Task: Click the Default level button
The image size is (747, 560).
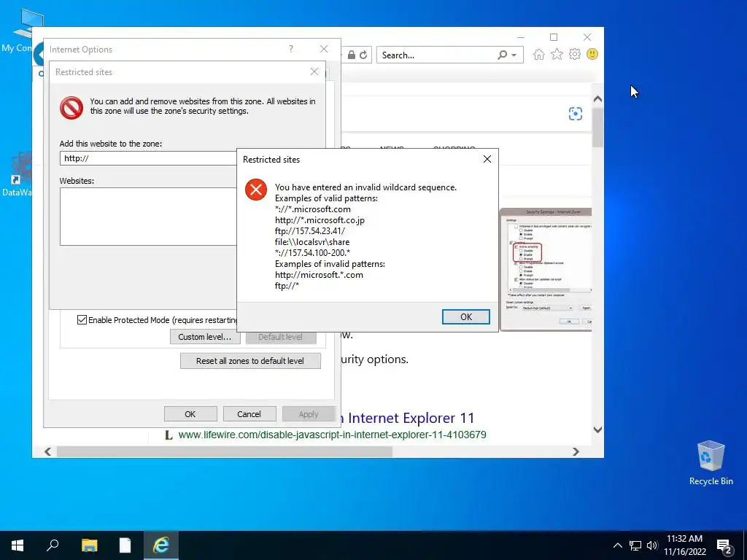Action: [x=281, y=337]
